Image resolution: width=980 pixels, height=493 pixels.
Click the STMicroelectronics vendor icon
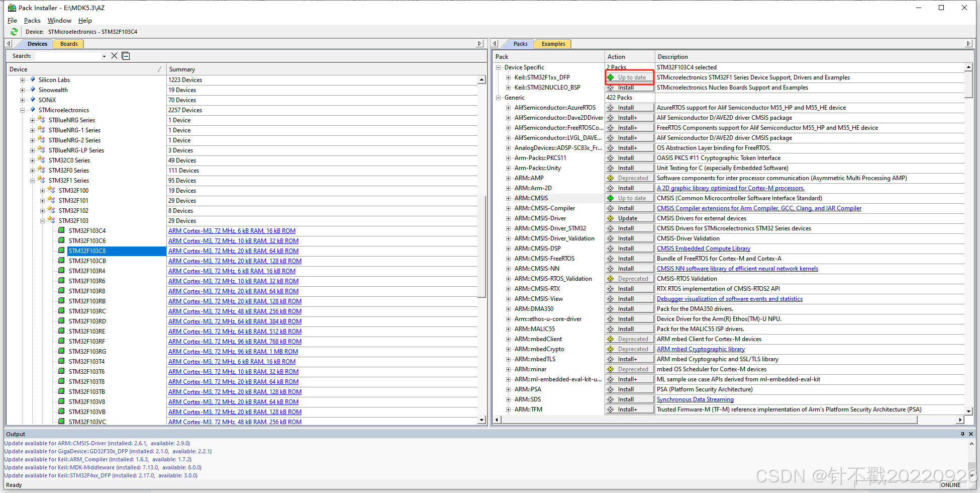pyautogui.click(x=33, y=110)
